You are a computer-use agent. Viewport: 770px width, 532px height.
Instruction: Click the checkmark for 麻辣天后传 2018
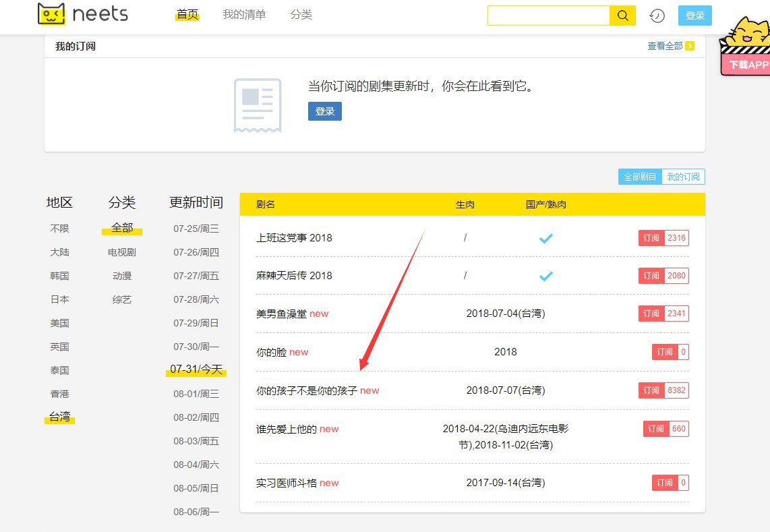545,276
